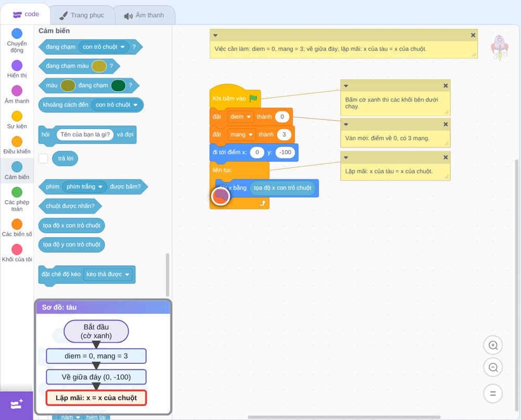Click 'diem = 0, mang = 3' flowchart step
This screenshot has height=420, width=521.
point(96,356)
